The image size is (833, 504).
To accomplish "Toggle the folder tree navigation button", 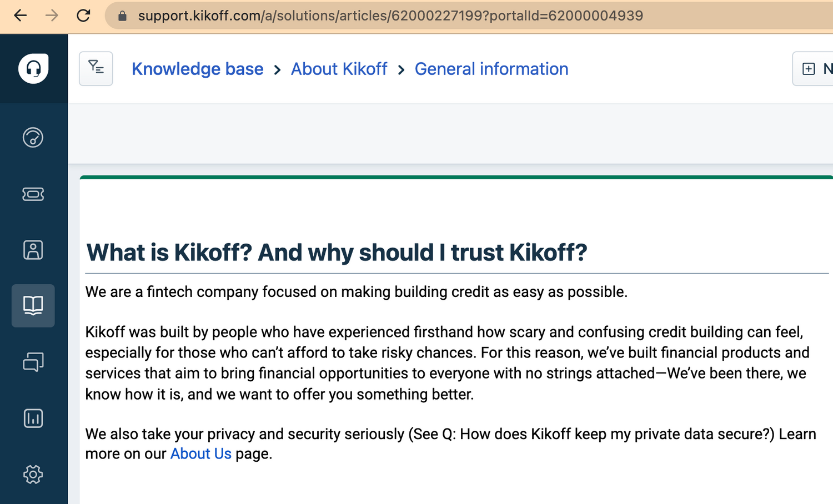I will 96,69.
